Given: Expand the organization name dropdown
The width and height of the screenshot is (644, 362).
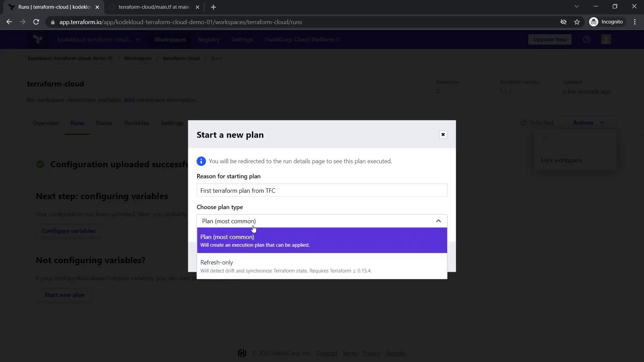Looking at the screenshot, I should click(x=99, y=40).
